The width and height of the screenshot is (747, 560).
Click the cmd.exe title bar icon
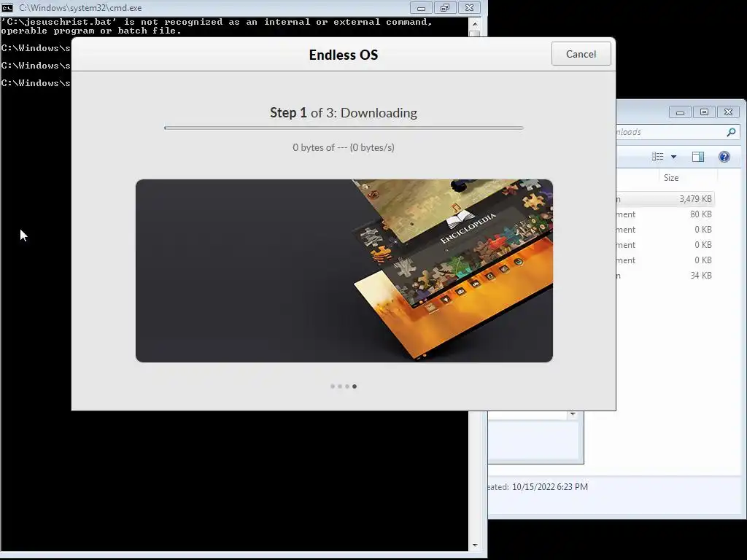coord(7,7)
